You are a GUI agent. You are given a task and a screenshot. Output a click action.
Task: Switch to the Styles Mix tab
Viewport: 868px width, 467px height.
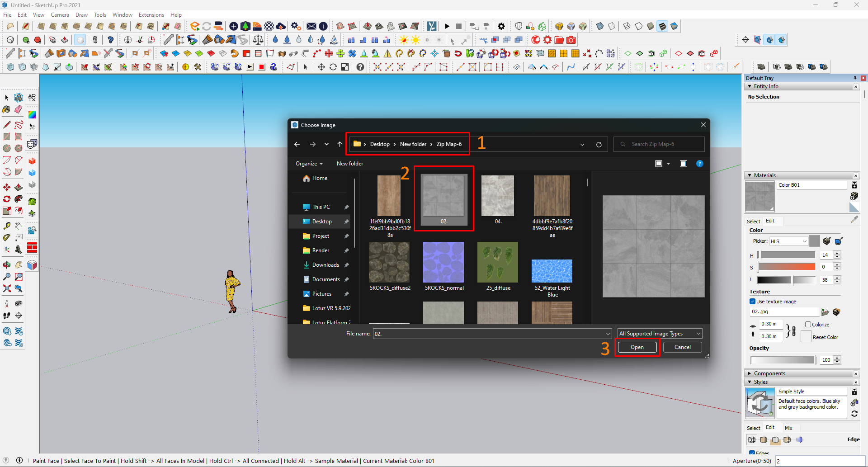[x=788, y=428]
